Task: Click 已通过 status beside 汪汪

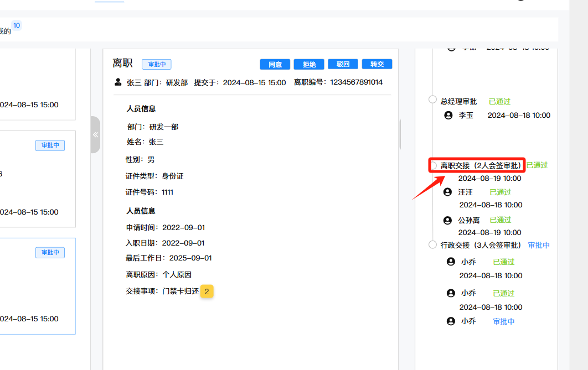Action: [501, 192]
